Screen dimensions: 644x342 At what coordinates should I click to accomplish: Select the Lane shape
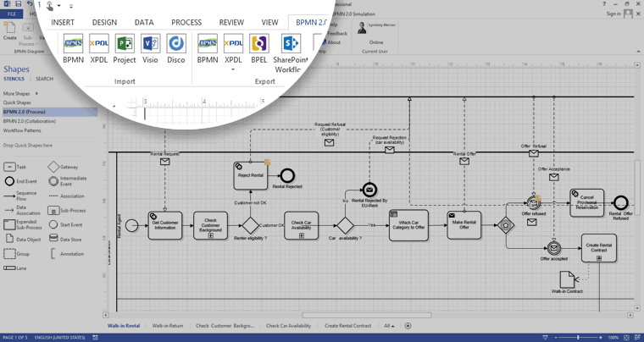point(9,268)
